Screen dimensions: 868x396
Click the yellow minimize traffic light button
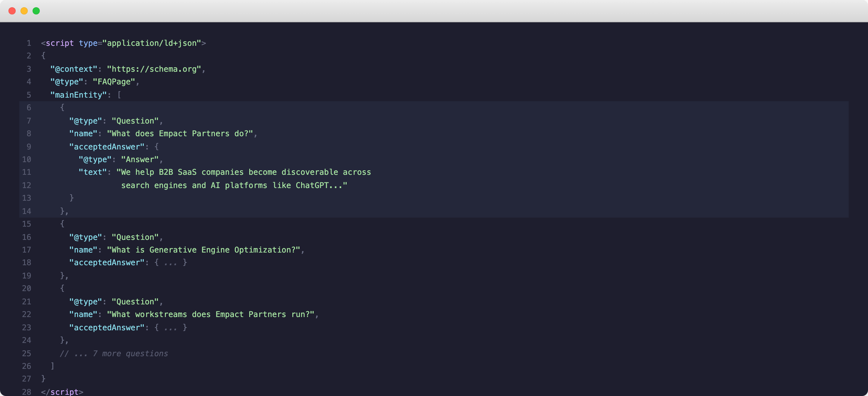(24, 11)
